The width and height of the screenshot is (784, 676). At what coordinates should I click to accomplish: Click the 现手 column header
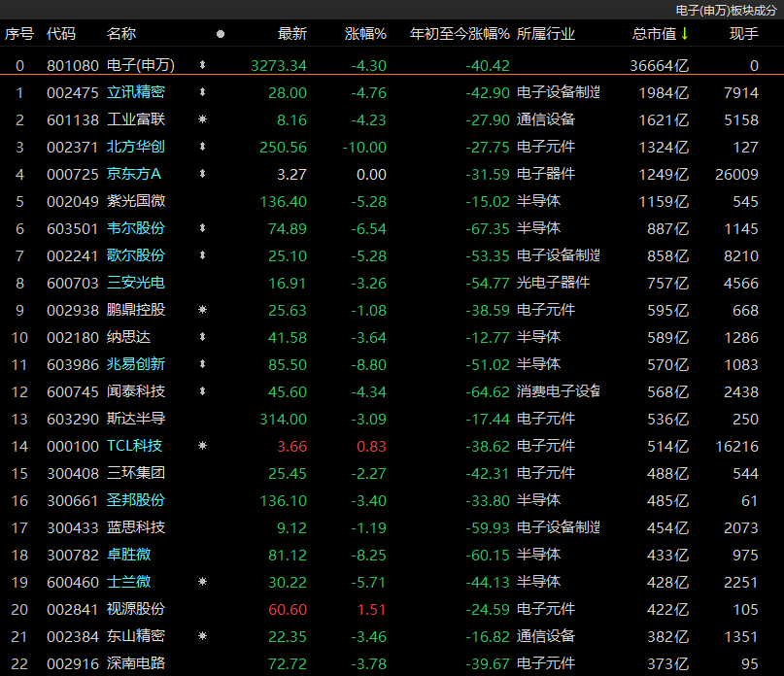pyautogui.click(x=744, y=34)
